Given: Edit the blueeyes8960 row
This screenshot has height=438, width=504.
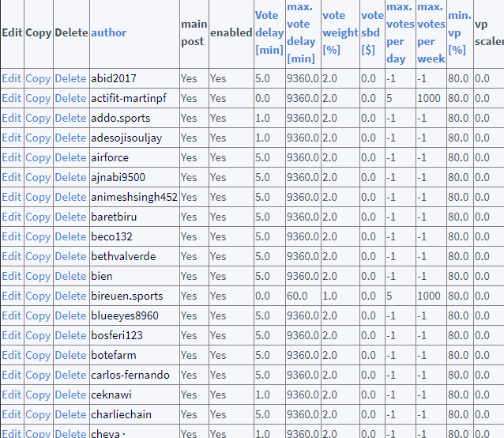Looking at the screenshot, I should coord(12,315).
